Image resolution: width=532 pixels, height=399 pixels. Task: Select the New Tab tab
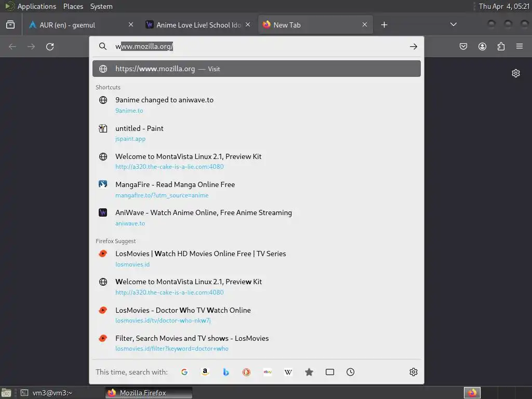click(x=315, y=25)
